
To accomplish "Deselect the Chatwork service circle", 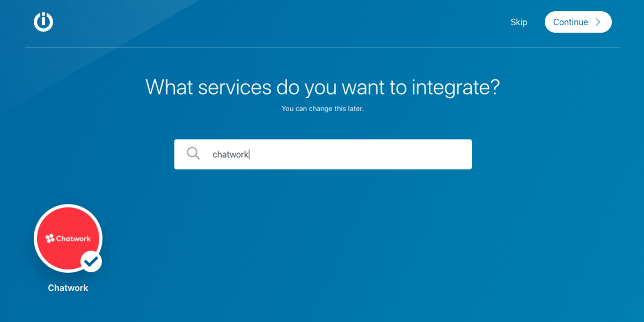I will 68,238.
